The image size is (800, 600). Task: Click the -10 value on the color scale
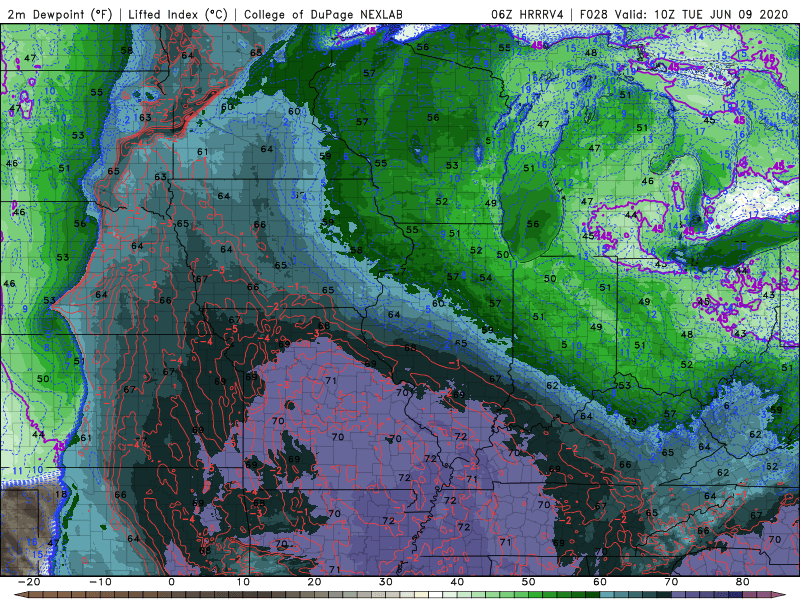[x=100, y=582]
